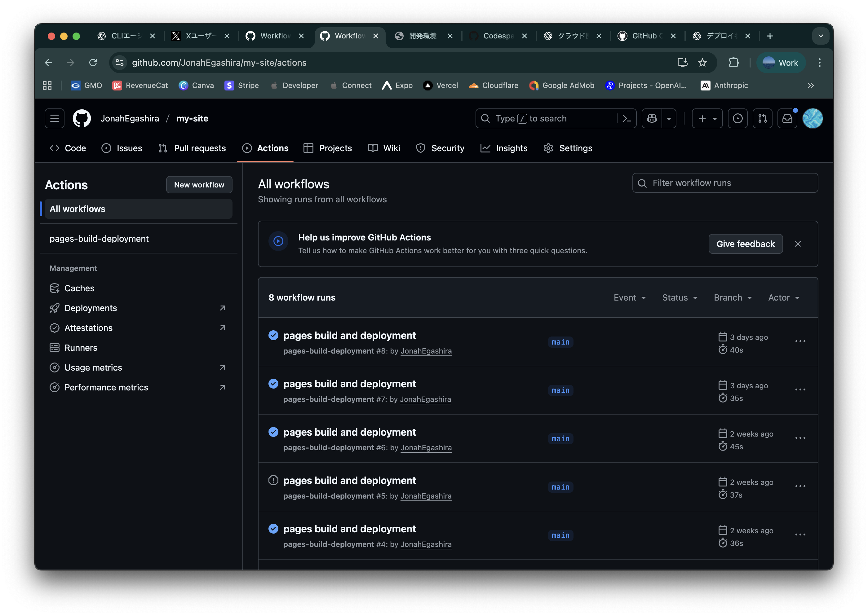Image resolution: width=868 pixels, height=616 pixels.
Task: Open the create new plus dropdown
Action: tap(707, 118)
